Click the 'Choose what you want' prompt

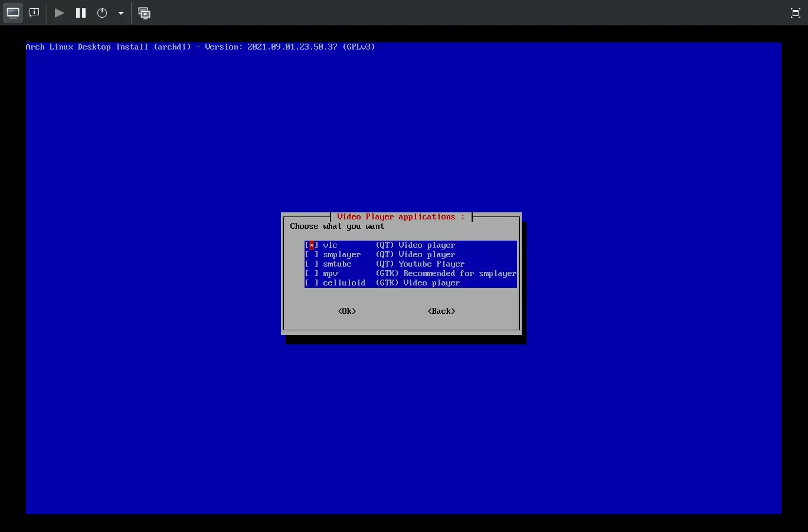pos(337,226)
